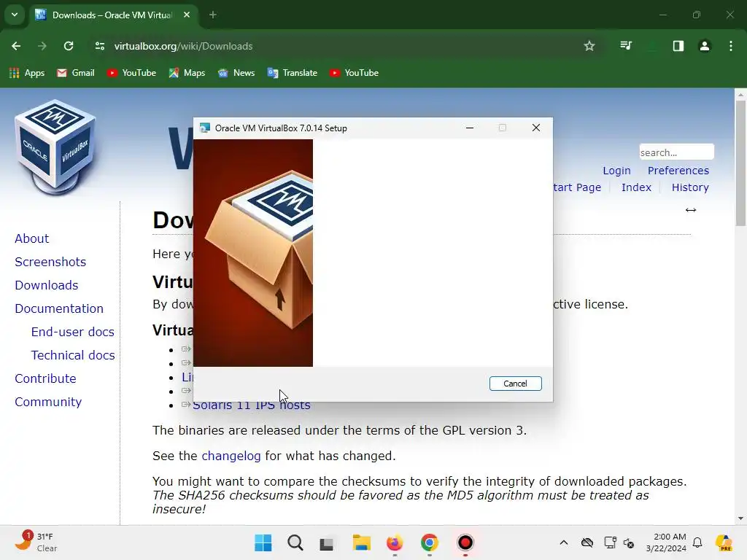The image size is (747, 560).
Task: Open Task View on taskbar
Action: point(326,543)
